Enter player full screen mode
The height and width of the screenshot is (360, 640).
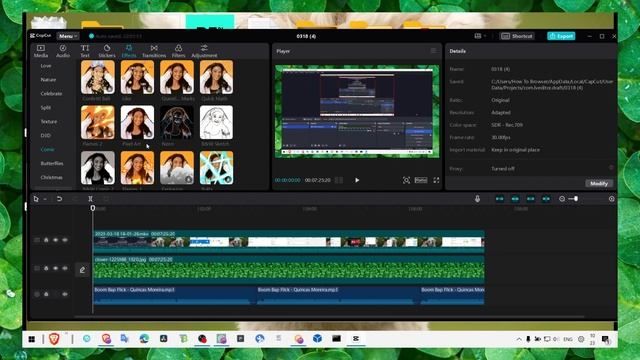coord(436,180)
